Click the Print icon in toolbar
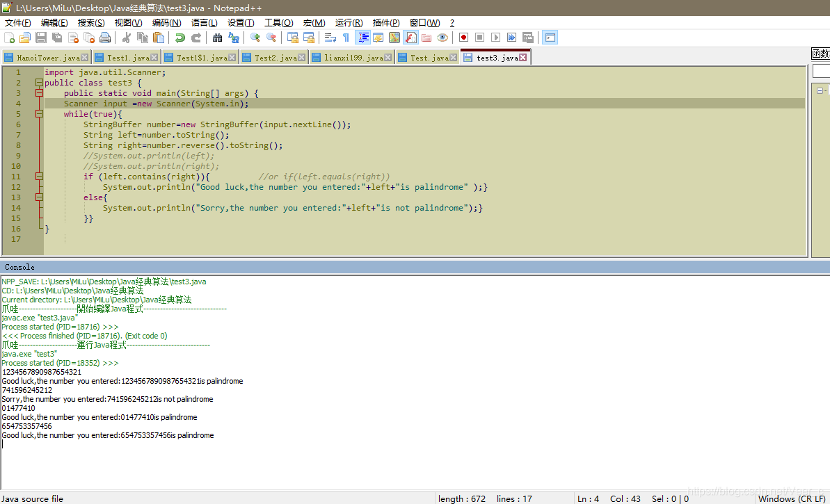Viewport: 830px width, 504px height. tap(105, 38)
